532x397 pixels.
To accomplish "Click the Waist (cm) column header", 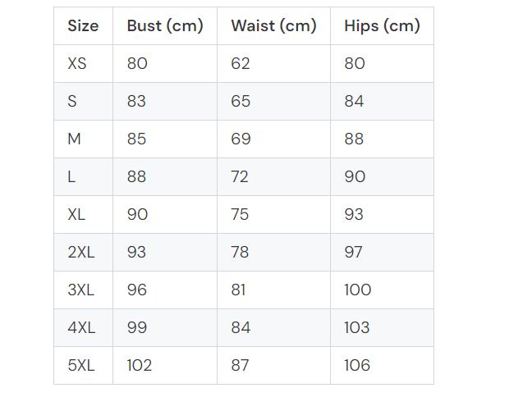I will 273,26.
